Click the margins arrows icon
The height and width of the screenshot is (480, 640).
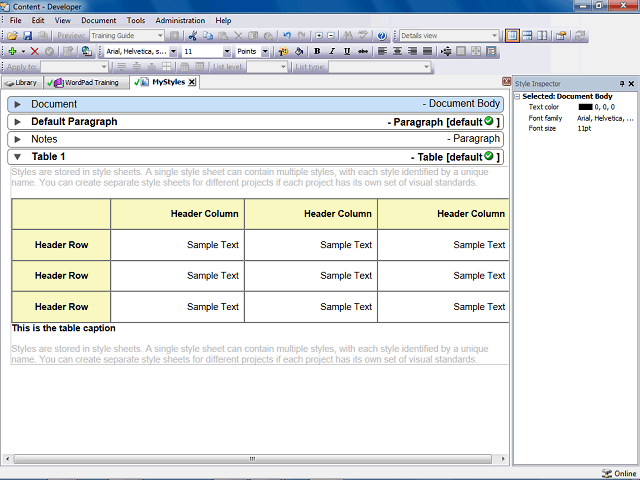pos(446,51)
